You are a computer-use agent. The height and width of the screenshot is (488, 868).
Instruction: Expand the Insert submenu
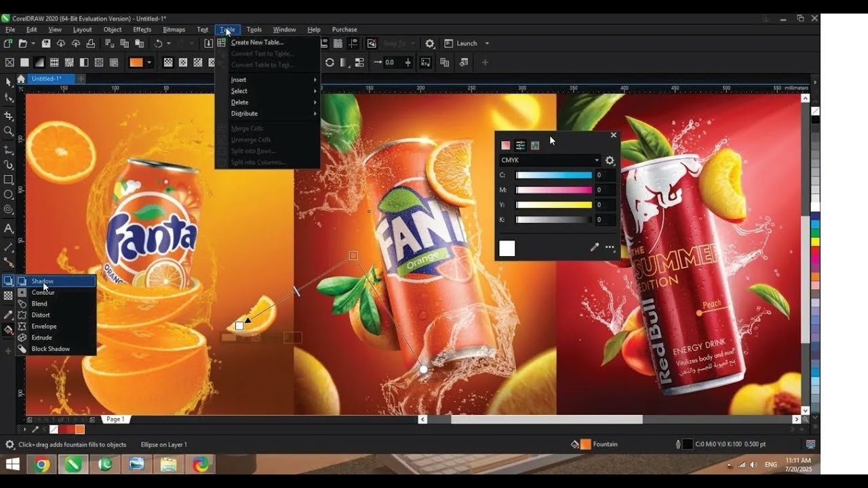[268, 80]
